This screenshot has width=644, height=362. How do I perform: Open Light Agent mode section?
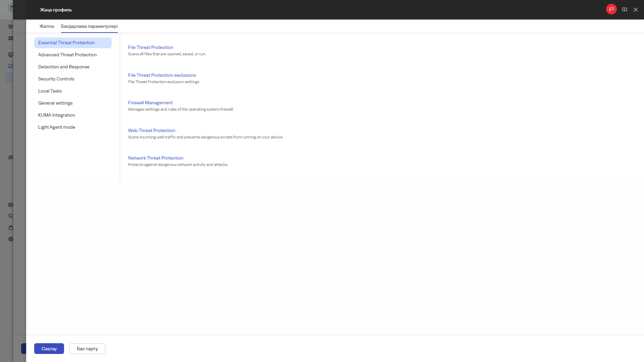tap(57, 127)
